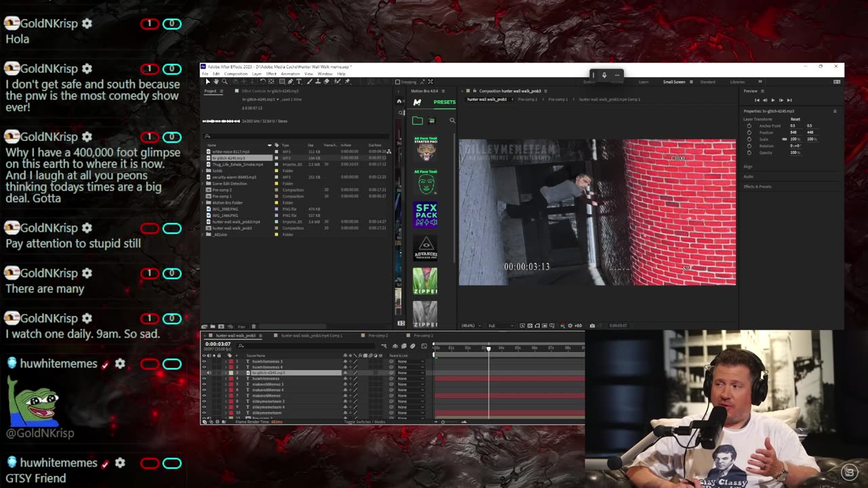The image size is (868, 488).
Task: Expand layer 1 huwhitememes 3 properties
Action: pyautogui.click(x=226, y=361)
